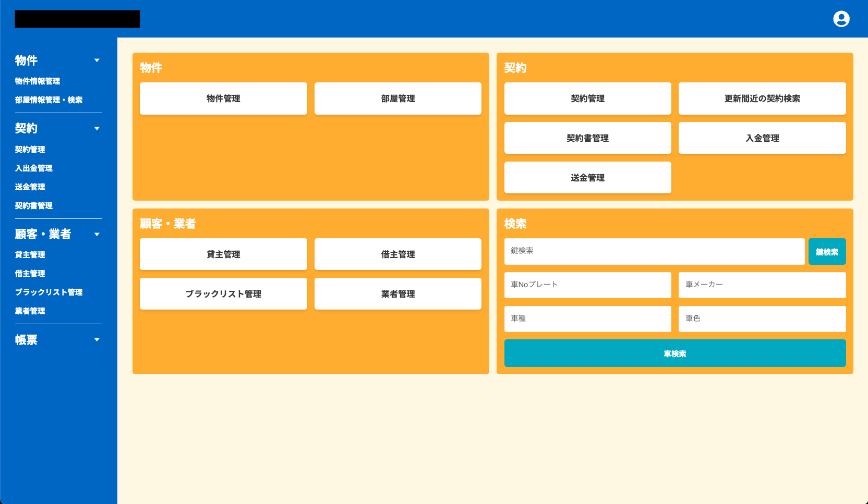The height and width of the screenshot is (504, 868).
Task: Expand the 帳票 sidebar section arrow
Action: pos(97,340)
